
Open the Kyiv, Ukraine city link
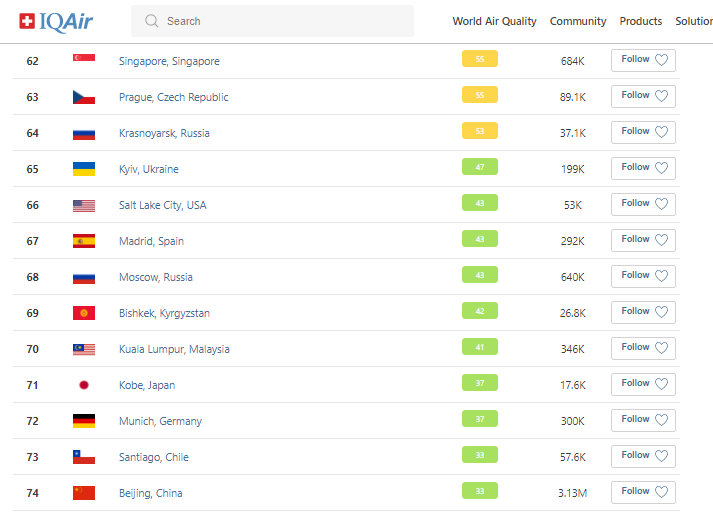tap(149, 169)
